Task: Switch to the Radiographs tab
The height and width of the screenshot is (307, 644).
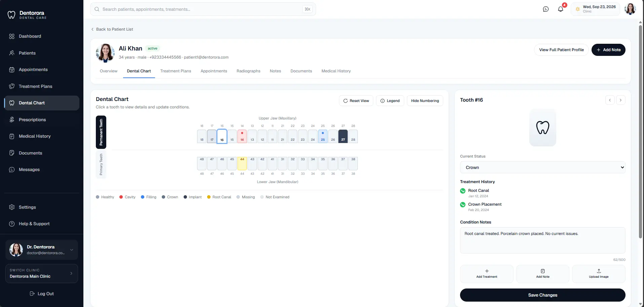Action: coord(249,71)
